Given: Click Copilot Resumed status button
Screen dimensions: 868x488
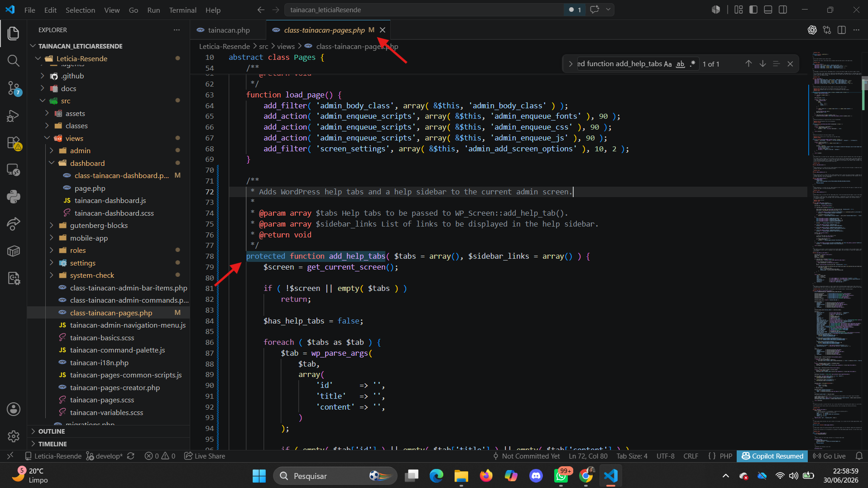Looking at the screenshot, I should point(772,456).
